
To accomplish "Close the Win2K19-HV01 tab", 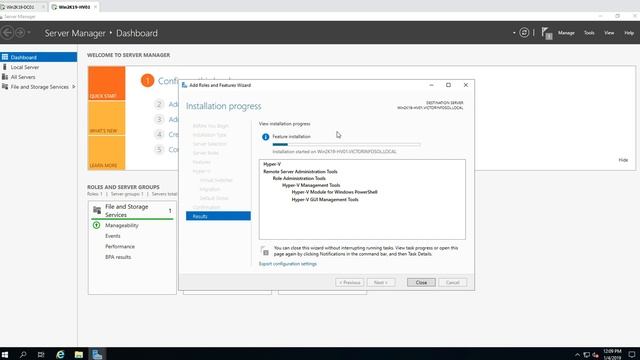I will (96, 7).
